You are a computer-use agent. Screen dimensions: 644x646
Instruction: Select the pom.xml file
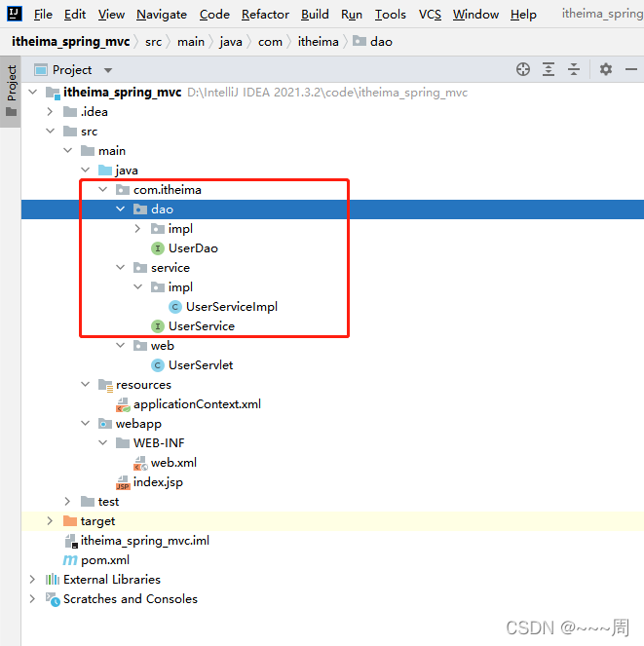click(x=105, y=560)
